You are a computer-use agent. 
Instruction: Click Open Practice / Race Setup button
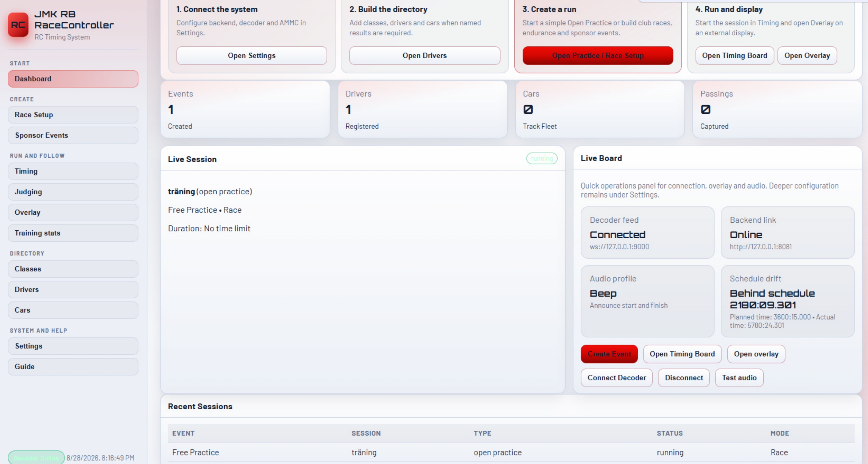[x=598, y=55]
